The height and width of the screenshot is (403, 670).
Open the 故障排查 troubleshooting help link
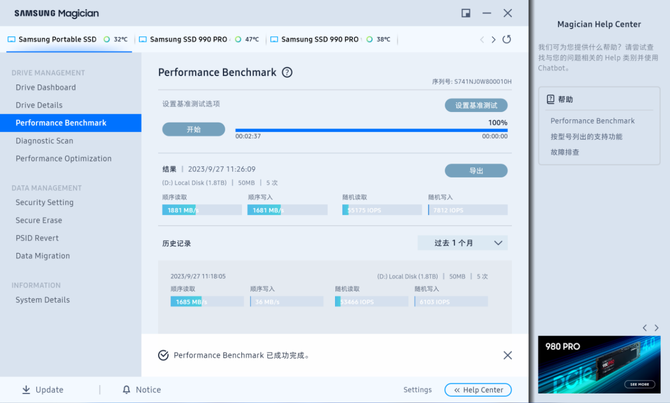[x=565, y=152]
